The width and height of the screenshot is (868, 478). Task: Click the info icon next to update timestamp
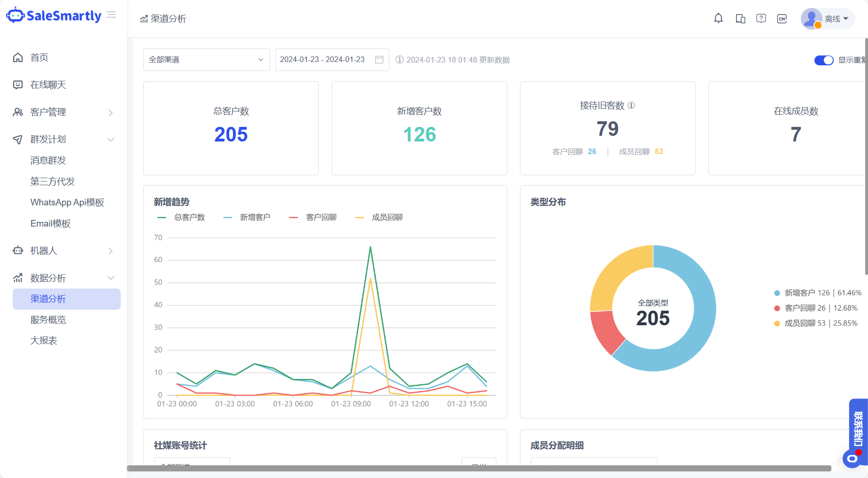[399, 60]
